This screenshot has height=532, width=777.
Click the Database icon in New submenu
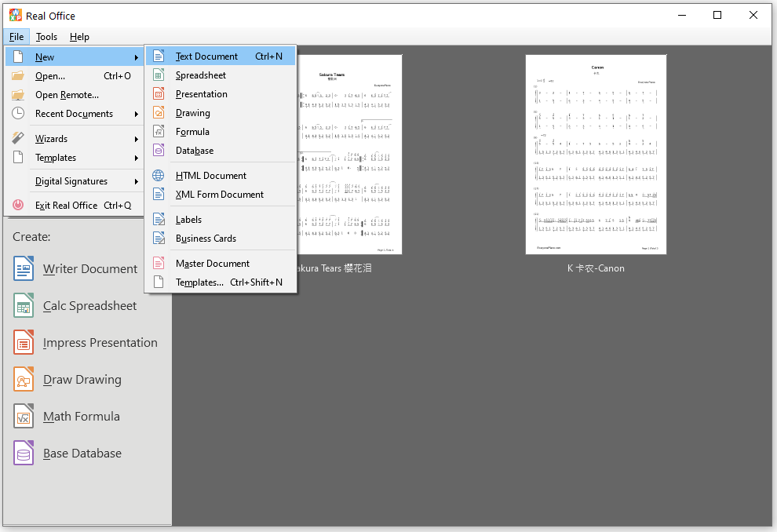pyautogui.click(x=159, y=151)
